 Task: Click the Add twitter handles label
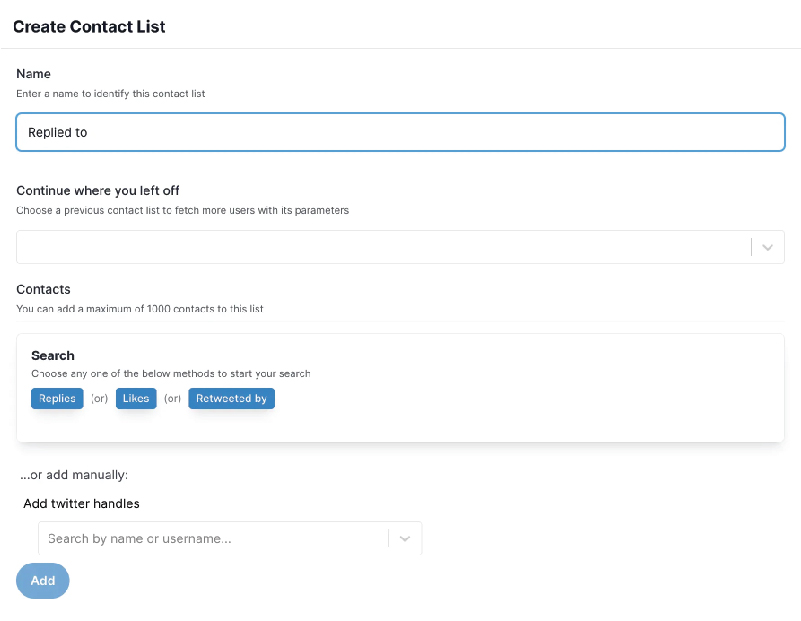click(x=81, y=504)
